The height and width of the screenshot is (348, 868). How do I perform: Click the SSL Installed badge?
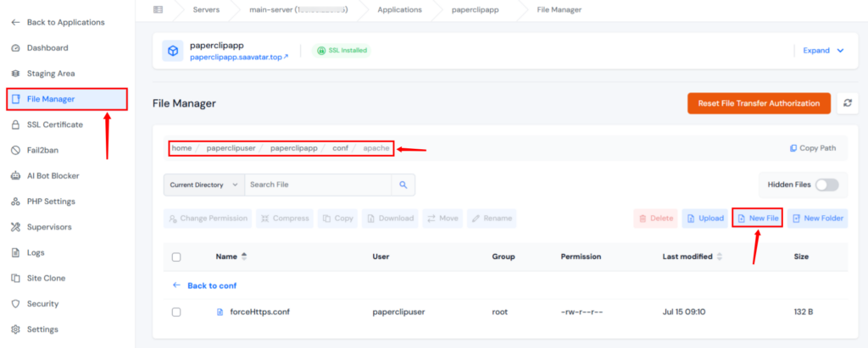click(342, 50)
